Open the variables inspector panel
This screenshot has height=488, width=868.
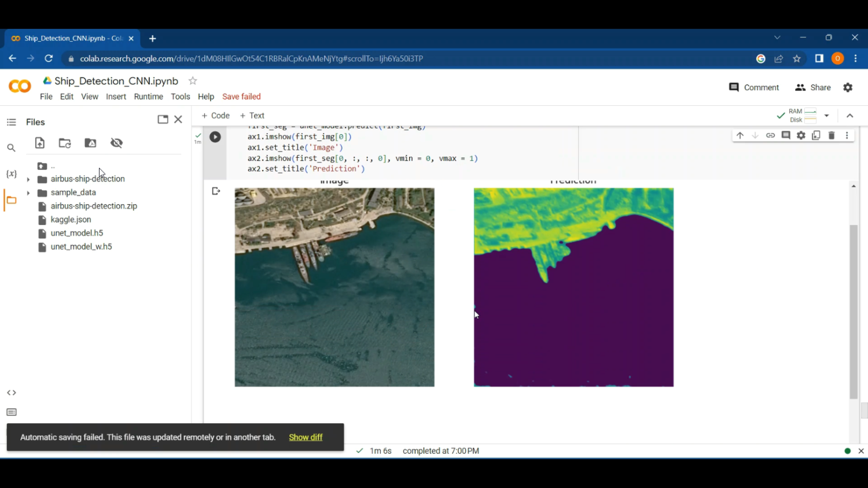(11, 173)
